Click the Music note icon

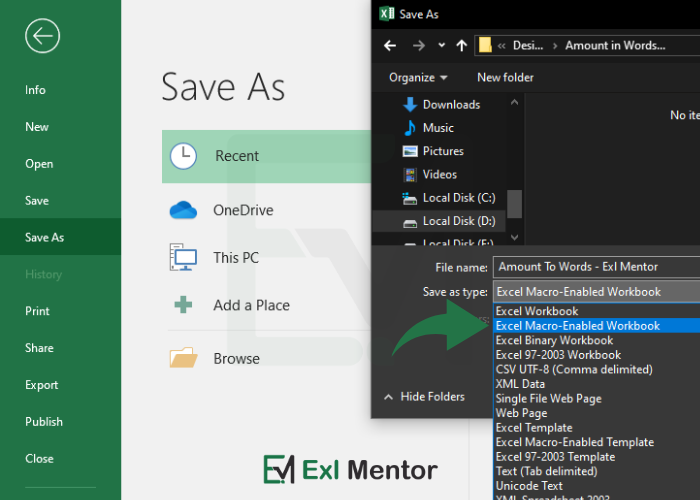[x=410, y=128]
